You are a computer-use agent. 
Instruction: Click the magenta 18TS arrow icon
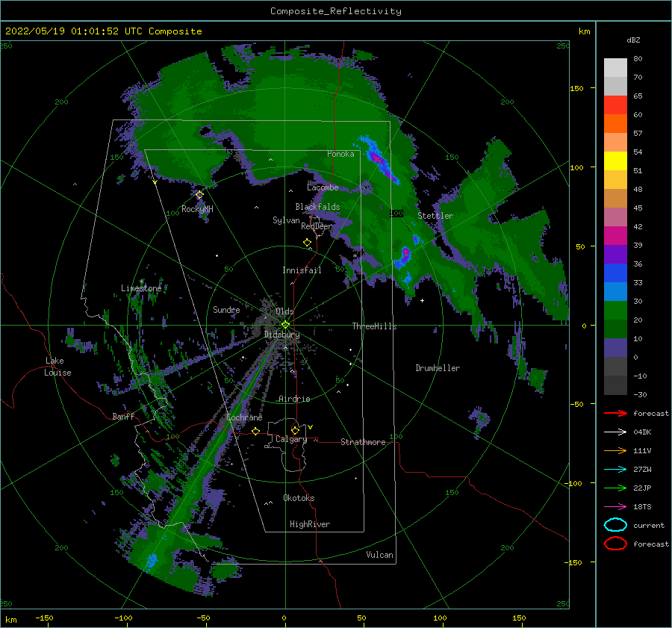coord(615,507)
